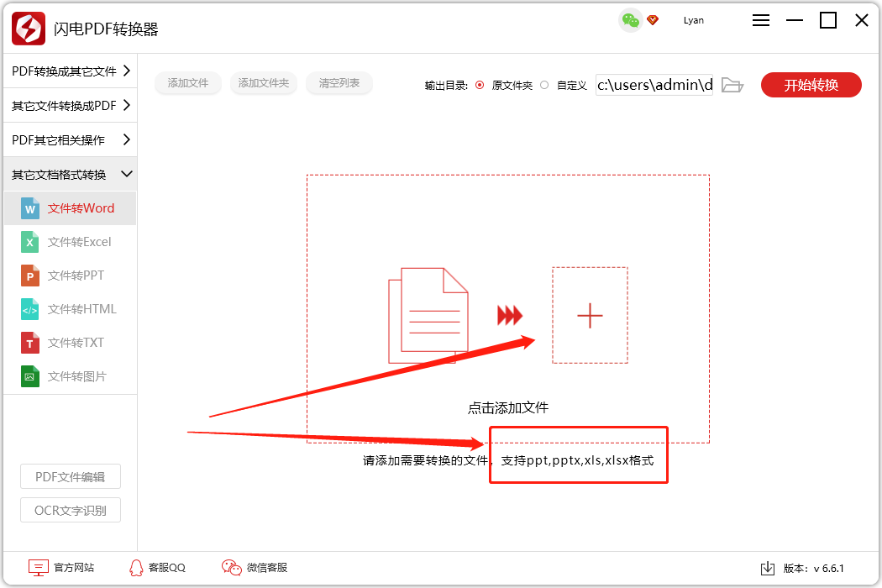Click the 版本: v 6.6.1 text
The width and height of the screenshot is (882, 588).
(x=813, y=569)
